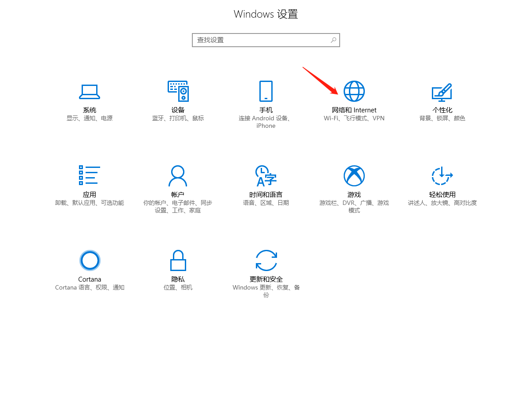Click the 连接 Android 设备、iPhone description
This screenshot has height=405, width=532.
266,122
